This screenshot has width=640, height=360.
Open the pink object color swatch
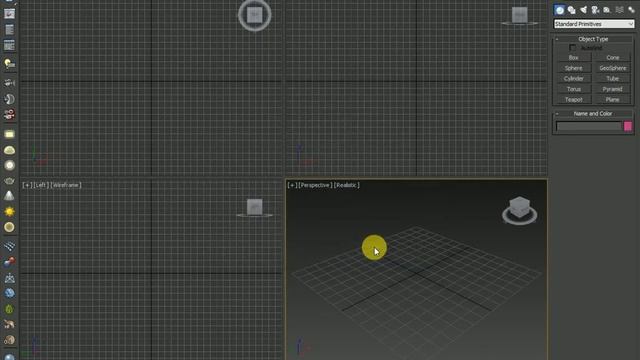(x=628, y=126)
